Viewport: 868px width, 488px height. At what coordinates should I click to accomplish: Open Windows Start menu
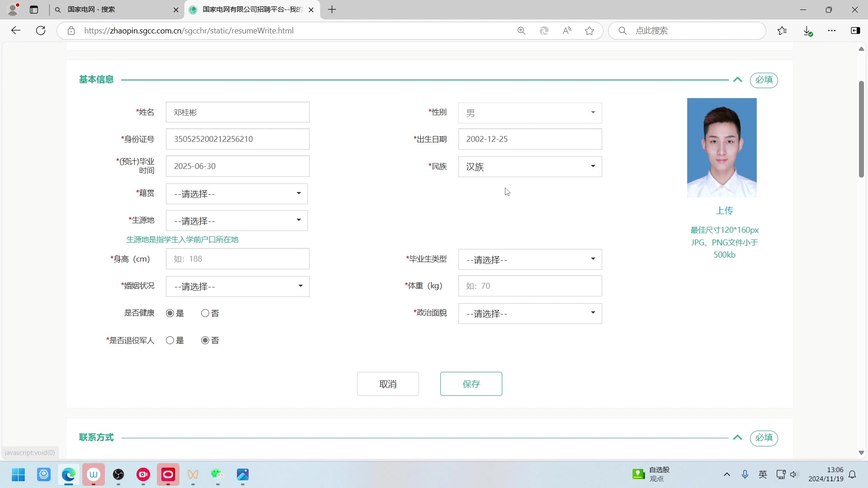tap(19, 474)
